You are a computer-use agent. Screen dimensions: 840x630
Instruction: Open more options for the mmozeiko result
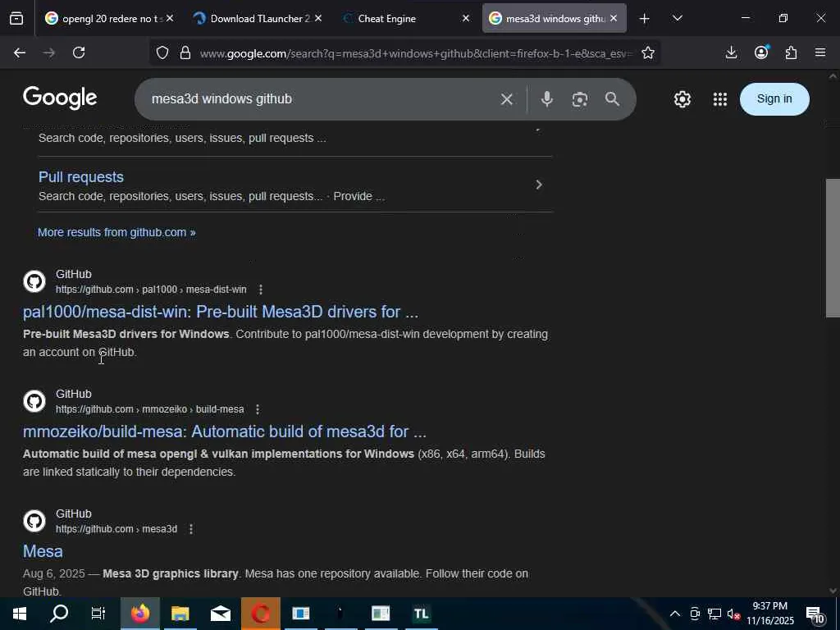click(x=258, y=409)
